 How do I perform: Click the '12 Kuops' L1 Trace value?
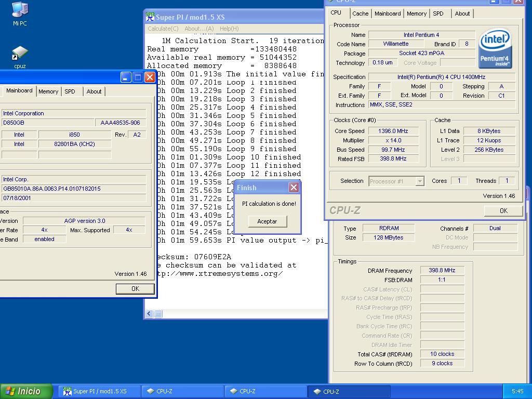pos(489,140)
